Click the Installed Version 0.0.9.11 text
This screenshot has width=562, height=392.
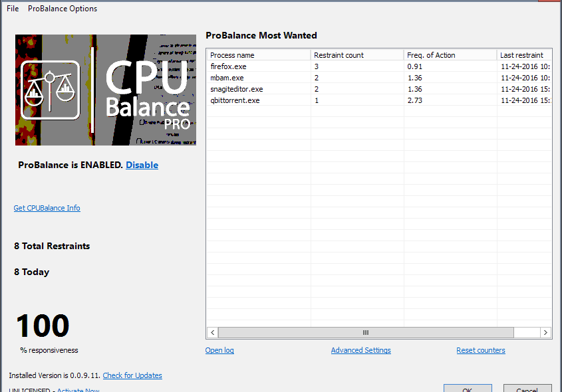pos(55,375)
